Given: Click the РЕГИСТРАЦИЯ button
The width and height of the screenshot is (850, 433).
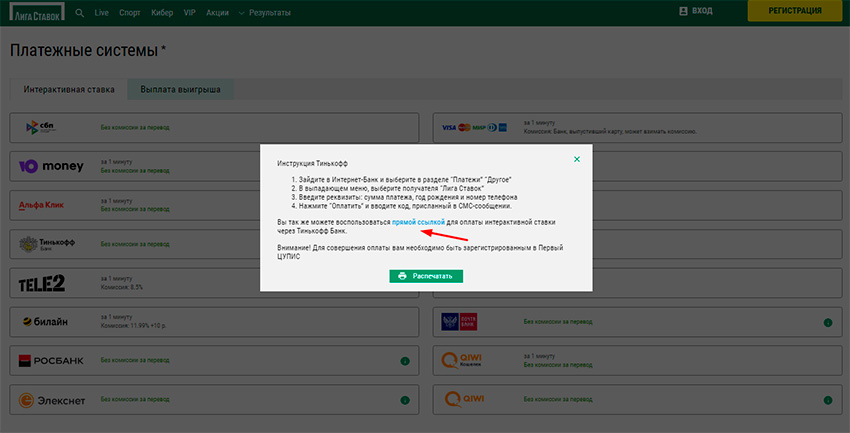Looking at the screenshot, I should 795,11.
